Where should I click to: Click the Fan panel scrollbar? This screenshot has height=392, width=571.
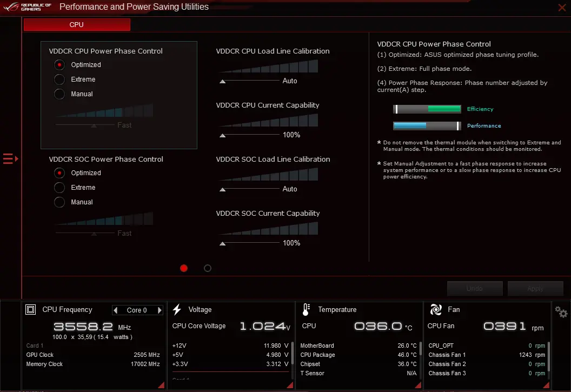549,357
